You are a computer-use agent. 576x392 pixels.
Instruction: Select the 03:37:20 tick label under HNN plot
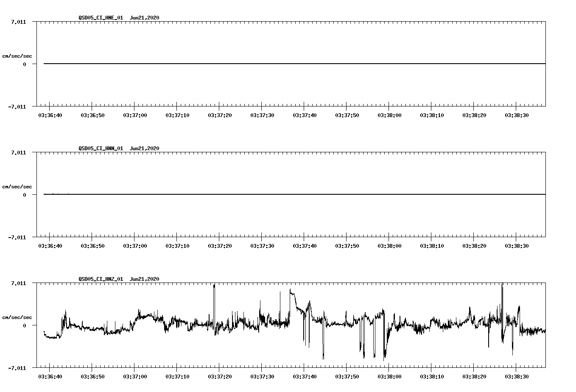coord(220,246)
